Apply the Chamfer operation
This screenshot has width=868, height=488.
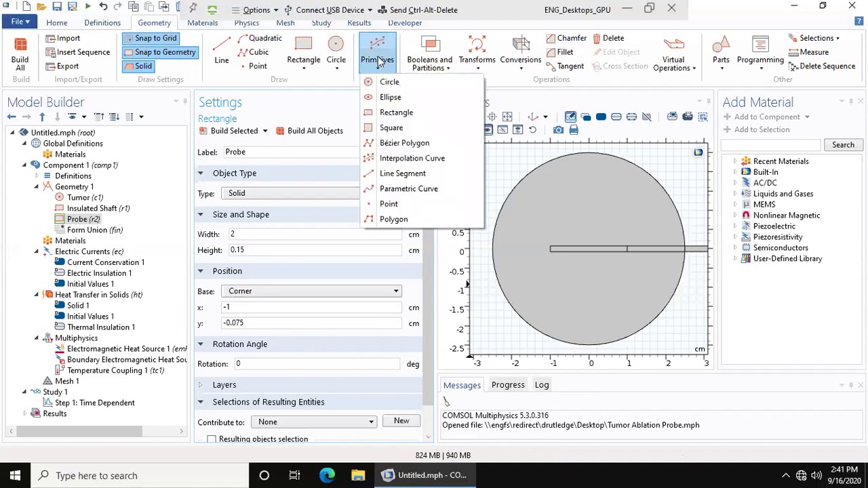(566, 39)
